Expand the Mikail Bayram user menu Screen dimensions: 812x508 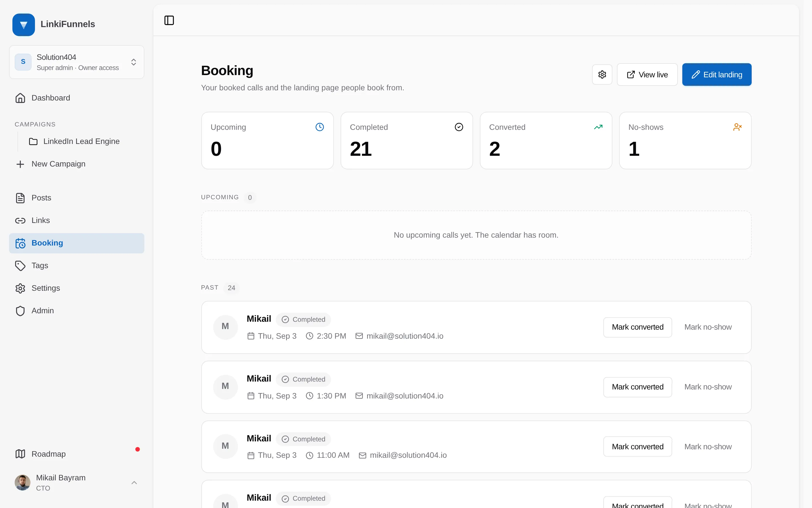coord(76,483)
